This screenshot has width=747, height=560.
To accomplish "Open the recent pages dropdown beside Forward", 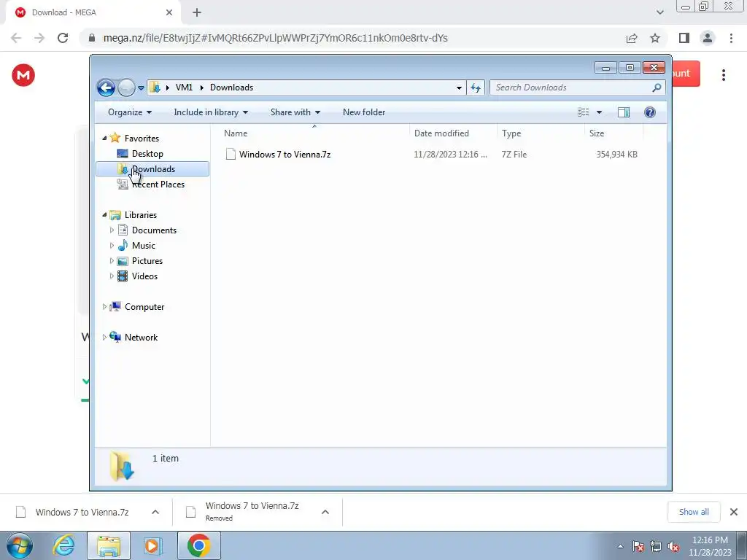I will click(141, 88).
